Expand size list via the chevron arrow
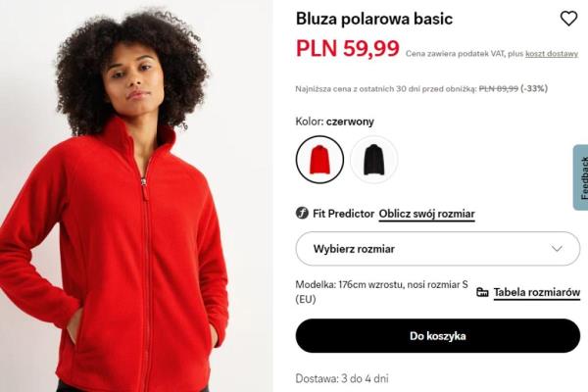The height and width of the screenshot is (392, 588). pyautogui.click(x=557, y=249)
